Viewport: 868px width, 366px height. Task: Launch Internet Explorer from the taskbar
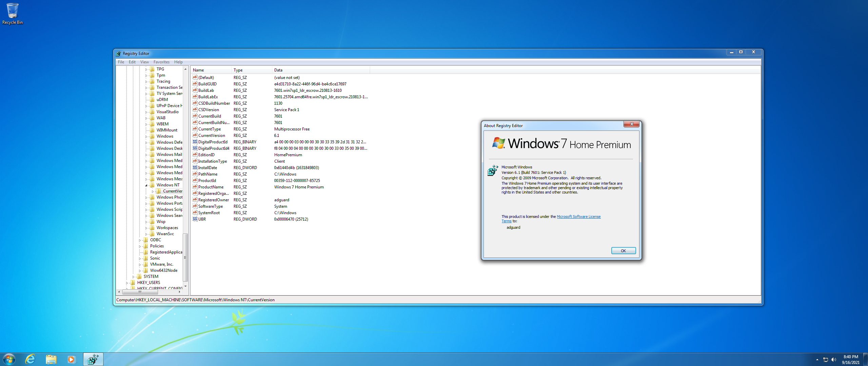pos(31,359)
